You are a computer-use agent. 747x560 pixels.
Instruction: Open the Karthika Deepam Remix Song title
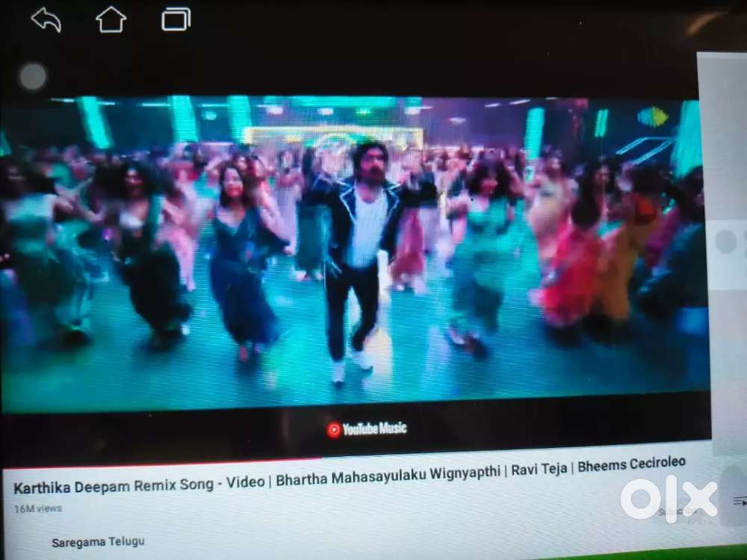coord(349,476)
